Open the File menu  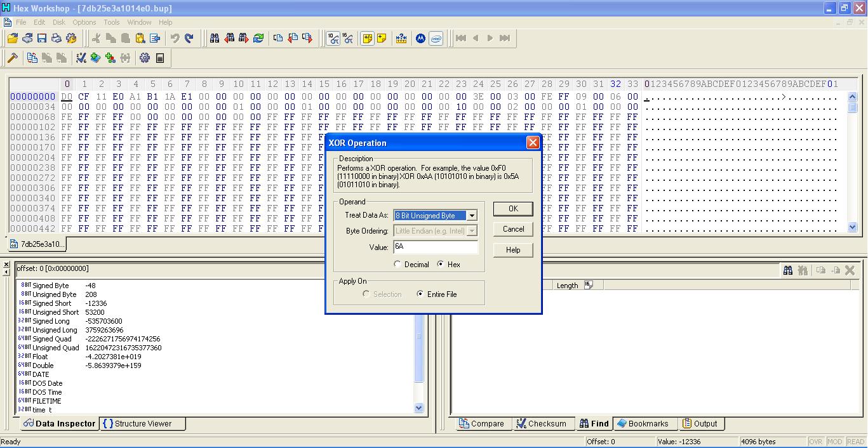pyautogui.click(x=21, y=22)
